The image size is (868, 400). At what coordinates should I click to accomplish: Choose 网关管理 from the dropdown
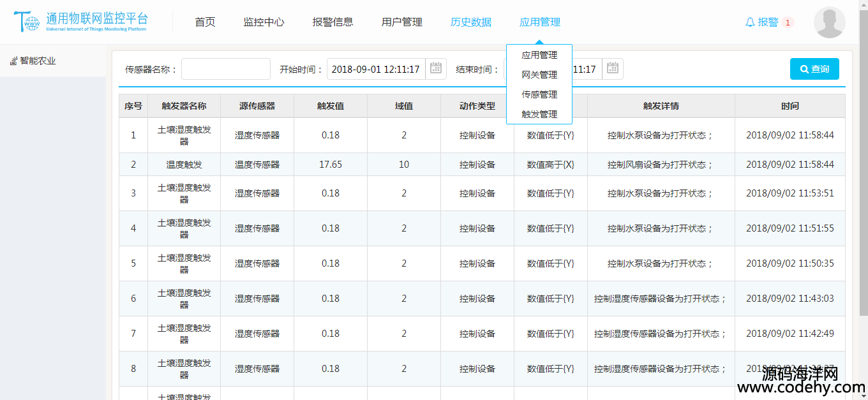point(539,75)
